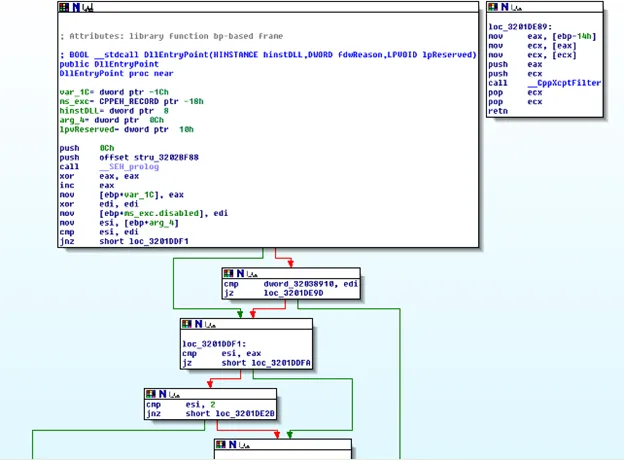Select the 'hinstDLL= dword ptr 8' variable
624x460 pixels.
pos(114,111)
